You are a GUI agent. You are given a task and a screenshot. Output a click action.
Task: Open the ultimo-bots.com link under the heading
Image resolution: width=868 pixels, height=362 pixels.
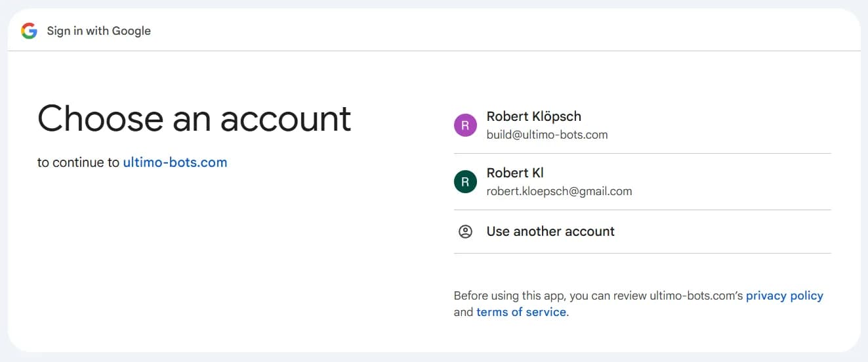click(x=175, y=162)
